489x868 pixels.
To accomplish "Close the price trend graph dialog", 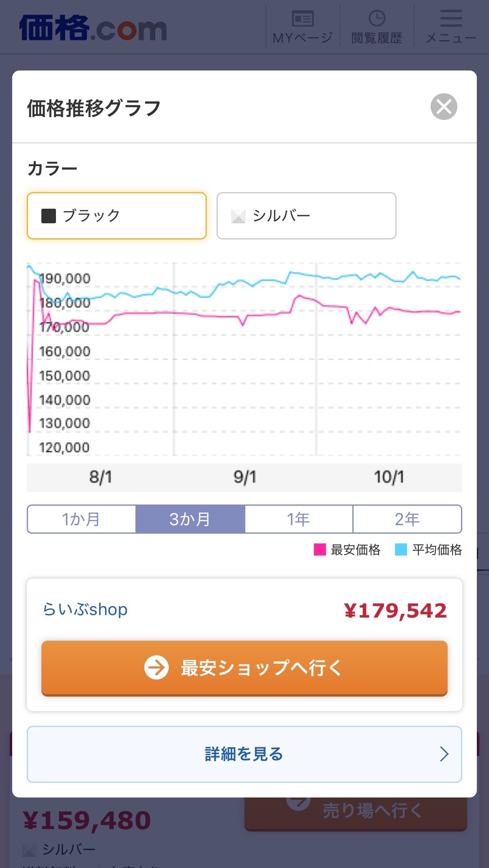I will click(x=444, y=107).
